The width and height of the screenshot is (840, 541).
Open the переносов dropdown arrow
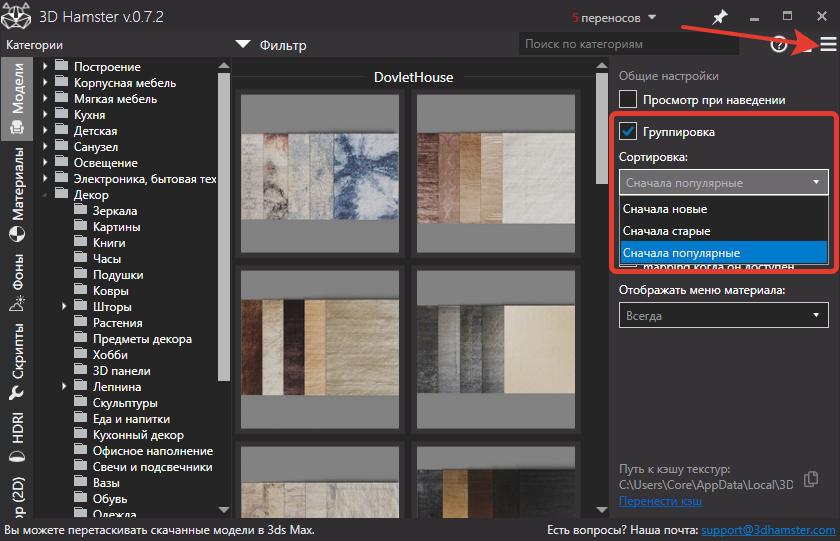652,17
